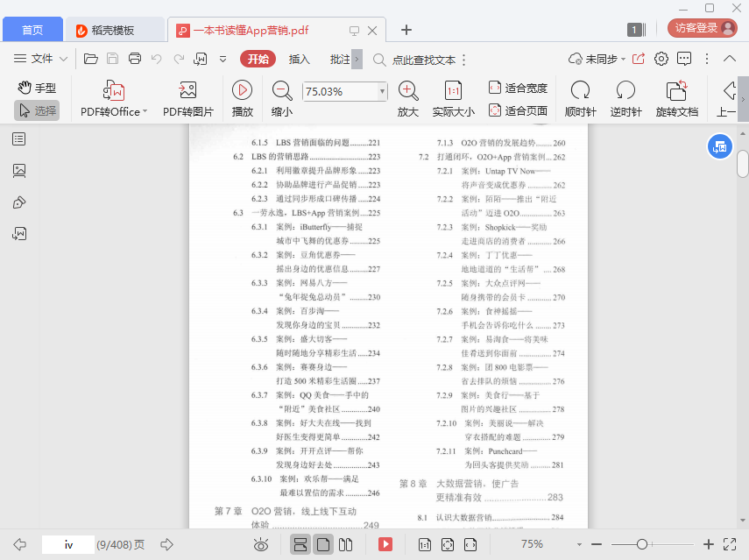Click the status bar fit page icon
The height and width of the screenshot is (560, 749).
point(448,544)
